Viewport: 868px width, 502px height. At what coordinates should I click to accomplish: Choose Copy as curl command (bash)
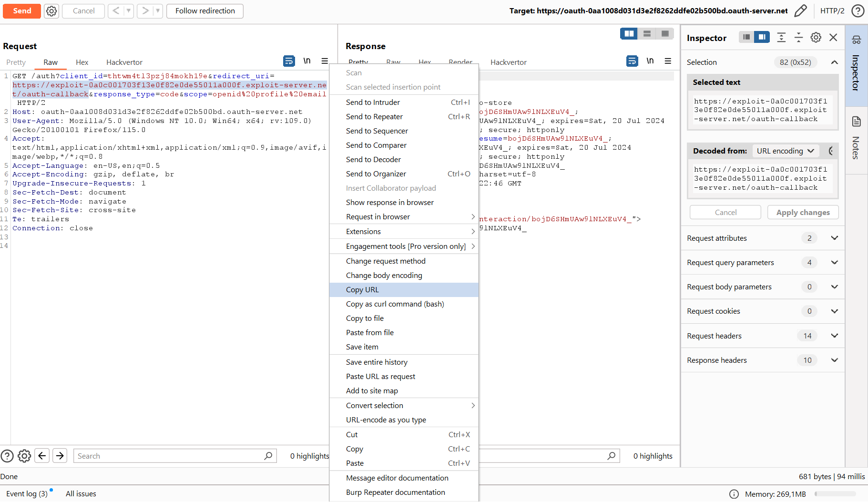coord(404,304)
